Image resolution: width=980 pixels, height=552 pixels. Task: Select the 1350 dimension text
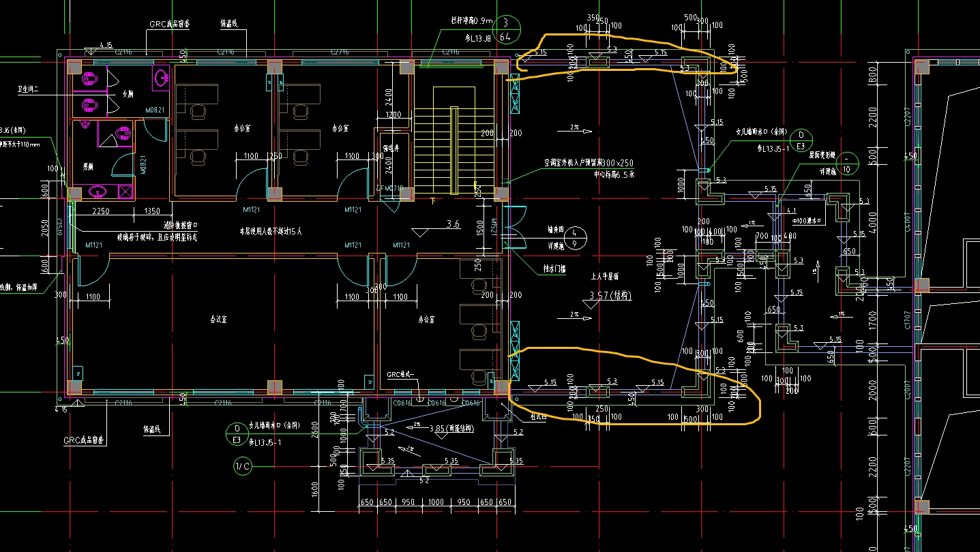152,211
